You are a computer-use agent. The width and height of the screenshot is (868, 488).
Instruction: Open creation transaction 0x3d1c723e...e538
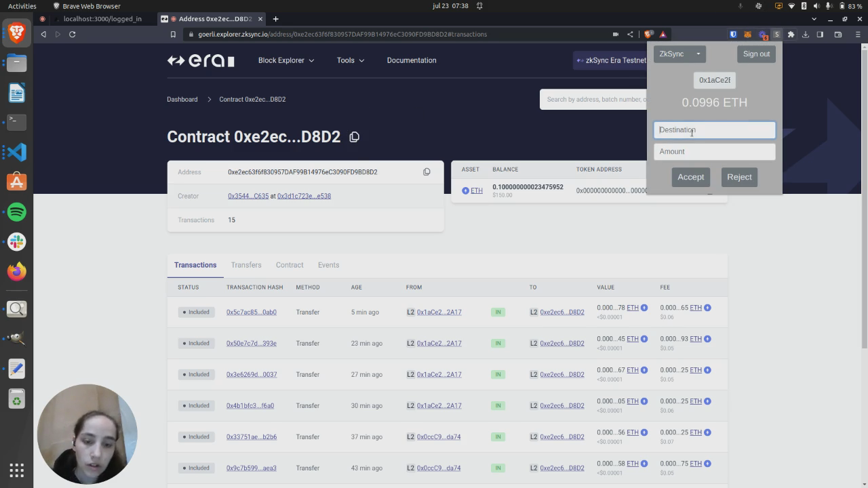coord(304,196)
